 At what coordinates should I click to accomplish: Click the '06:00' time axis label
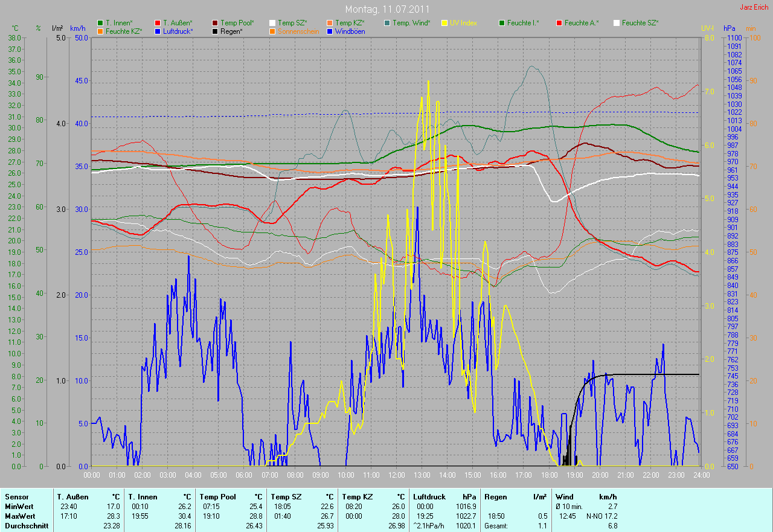244,475
